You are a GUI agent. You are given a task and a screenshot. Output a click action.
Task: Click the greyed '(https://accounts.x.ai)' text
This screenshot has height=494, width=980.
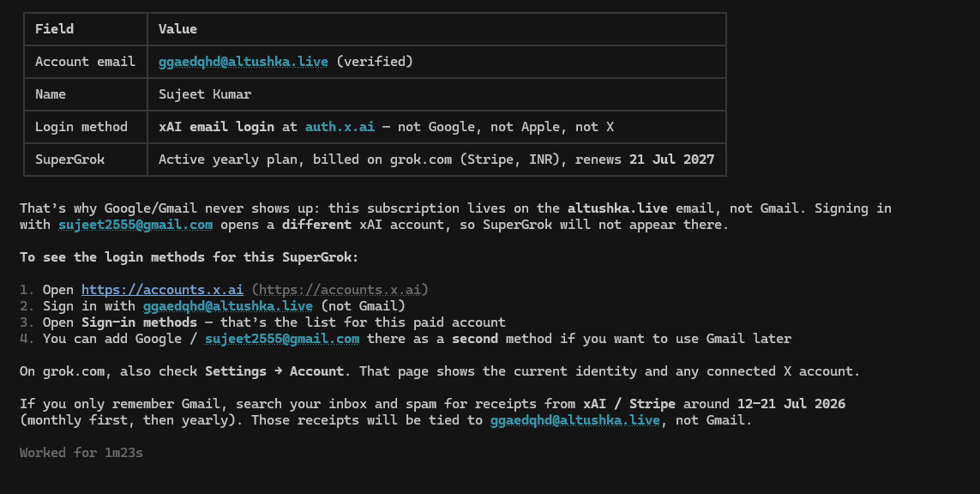(340, 290)
